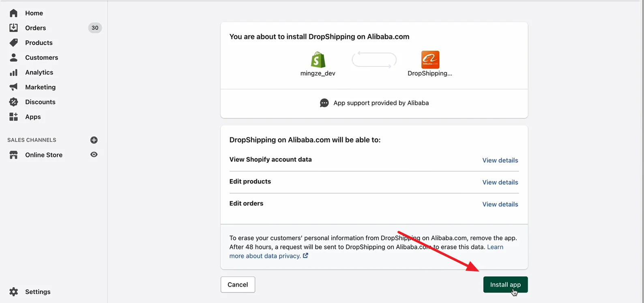Click the Analytics bar chart icon
The image size is (644, 303).
tap(14, 72)
